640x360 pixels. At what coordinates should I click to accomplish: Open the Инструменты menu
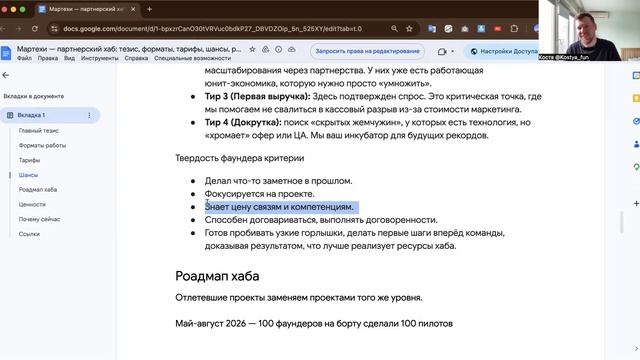(x=100, y=58)
